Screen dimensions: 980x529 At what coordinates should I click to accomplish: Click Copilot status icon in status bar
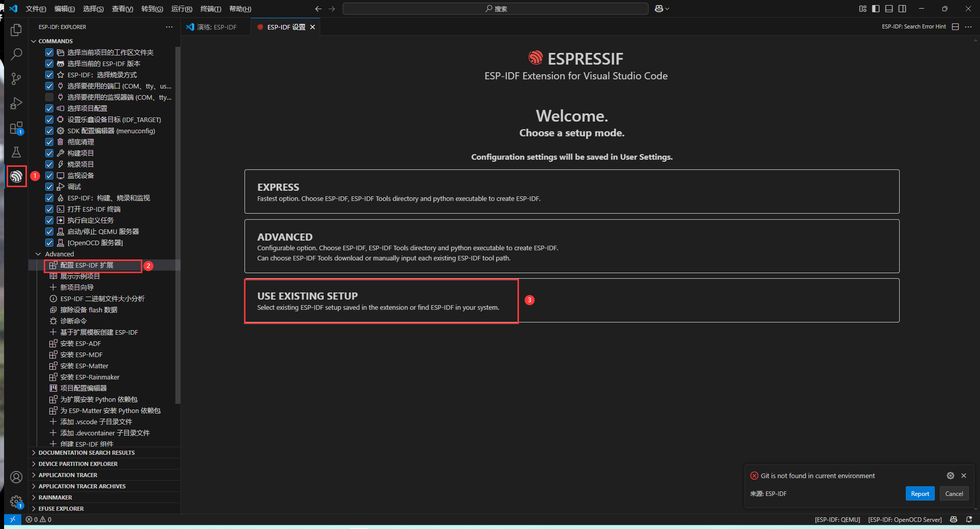click(x=954, y=519)
